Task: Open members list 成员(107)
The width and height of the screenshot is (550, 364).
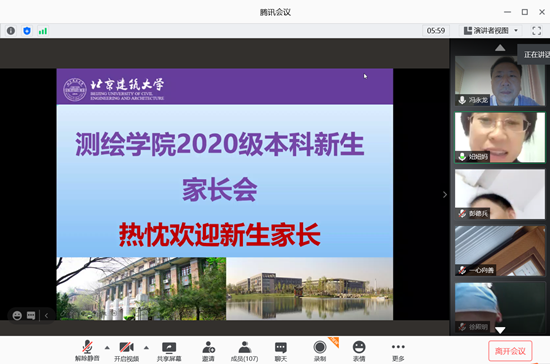Action: pos(244,351)
